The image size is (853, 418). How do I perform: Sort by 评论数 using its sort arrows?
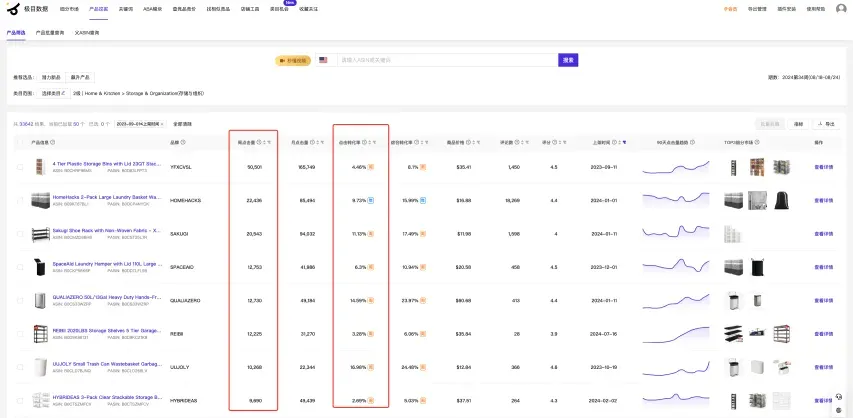[522, 143]
